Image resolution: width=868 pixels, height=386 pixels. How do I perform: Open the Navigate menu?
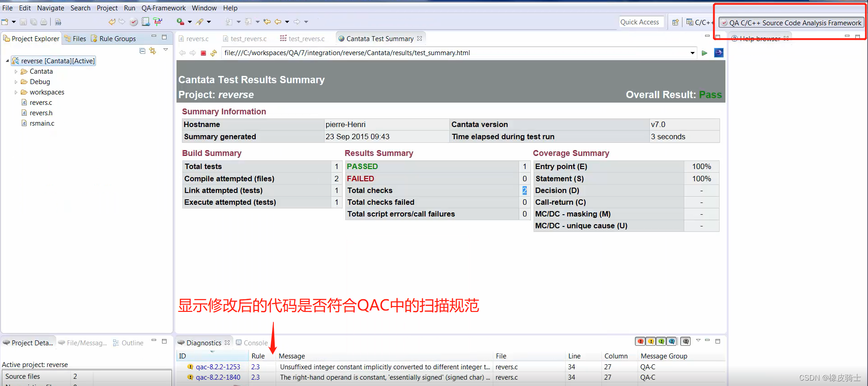click(x=51, y=8)
